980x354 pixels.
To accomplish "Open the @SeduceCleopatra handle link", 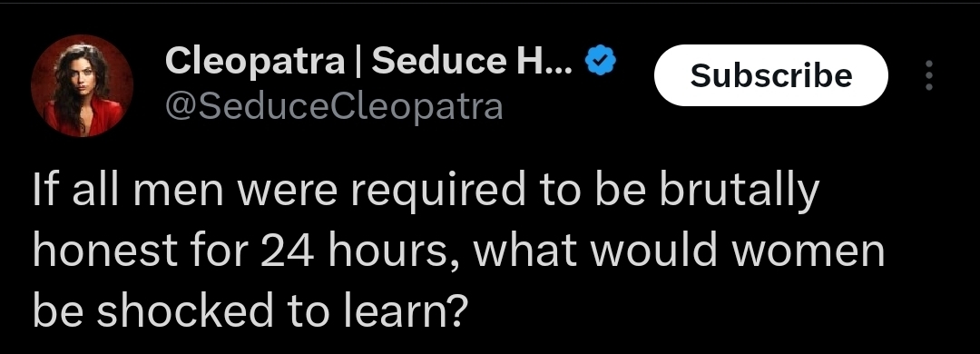I will 334,106.
